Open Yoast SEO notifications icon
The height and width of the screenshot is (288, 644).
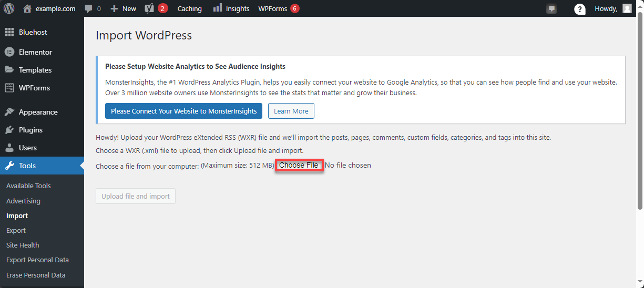[149, 8]
